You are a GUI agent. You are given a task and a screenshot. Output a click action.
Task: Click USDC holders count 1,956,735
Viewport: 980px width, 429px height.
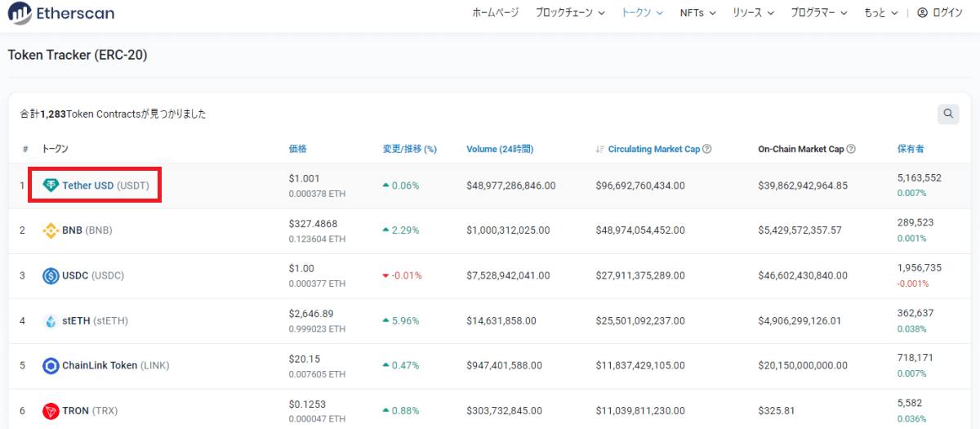tap(920, 267)
